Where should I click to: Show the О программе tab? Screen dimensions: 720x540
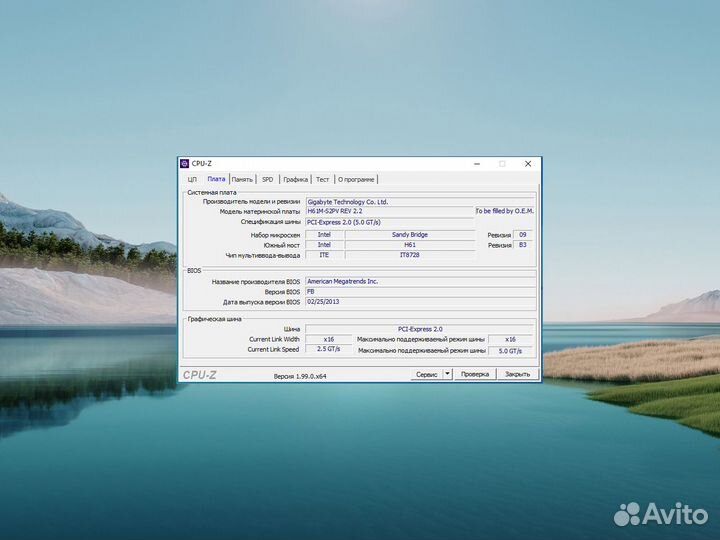pos(356,180)
